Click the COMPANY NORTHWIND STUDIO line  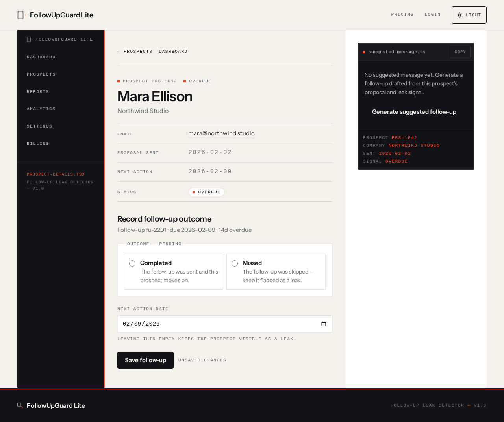(401, 146)
